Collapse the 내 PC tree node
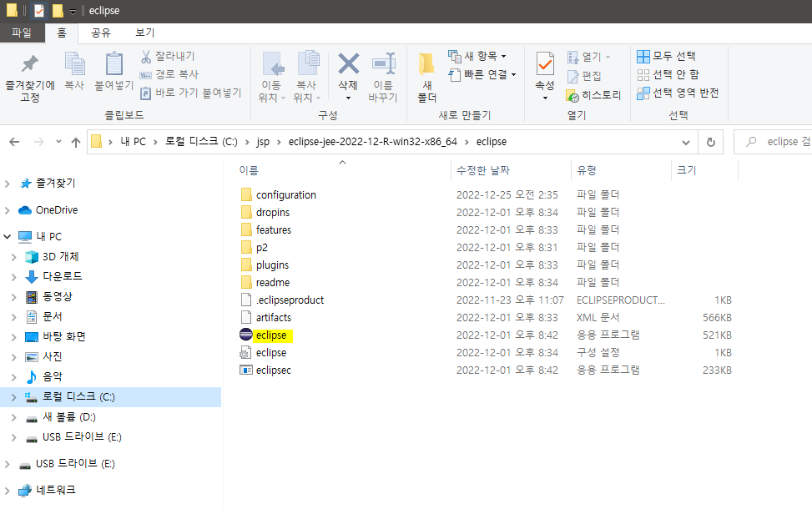Screen dimensions: 812x509 pos(8,237)
